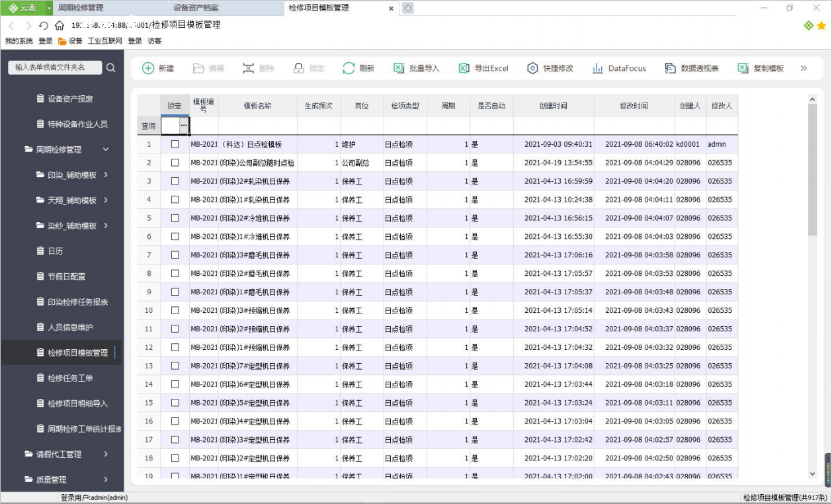Expand the 请假代工管理 folder
Screen dimensions: 832x504
(106, 454)
